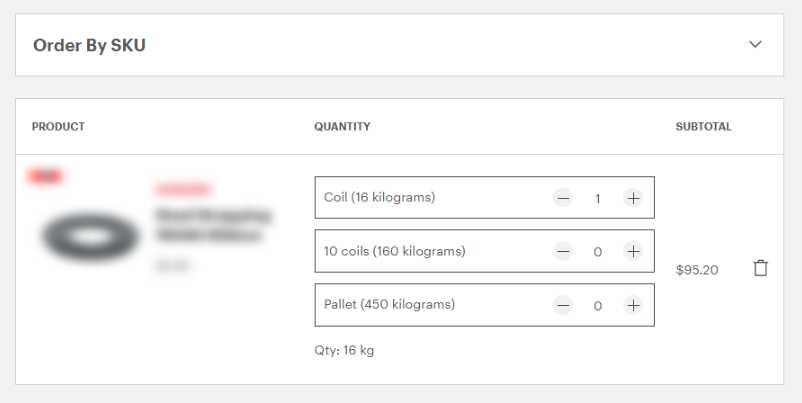Click the Coil quantity value field
Image resolution: width=802 pixels, height=403 pixels.
598,198
